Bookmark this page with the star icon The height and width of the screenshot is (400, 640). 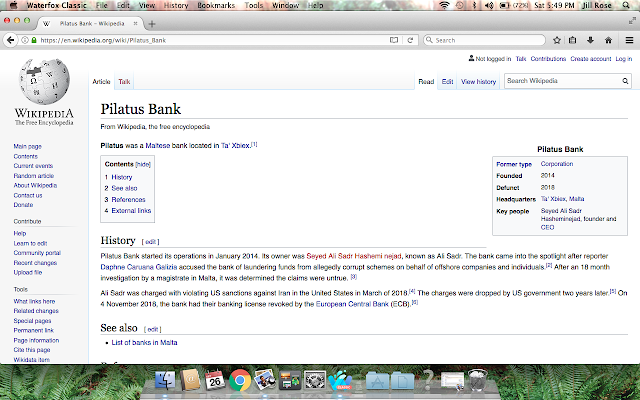[556, 40]
